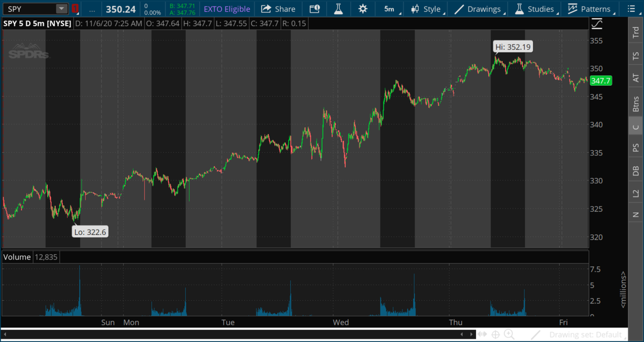
Task: Click the price axis scale mode icon
Action: click(597, 24)
